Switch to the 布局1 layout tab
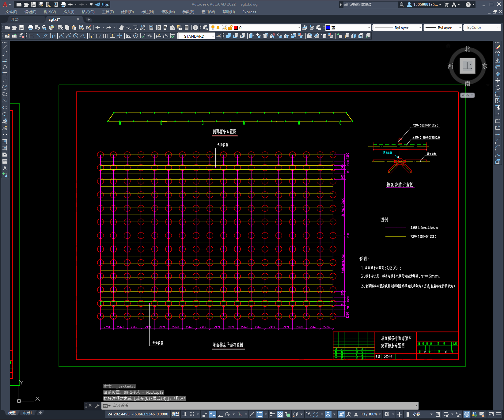 point(27,413)
